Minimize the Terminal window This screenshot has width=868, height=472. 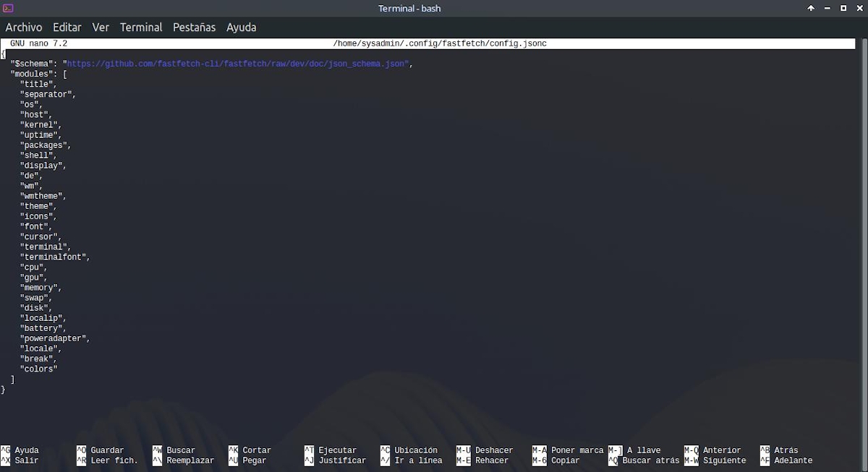(x=827, y=8)
